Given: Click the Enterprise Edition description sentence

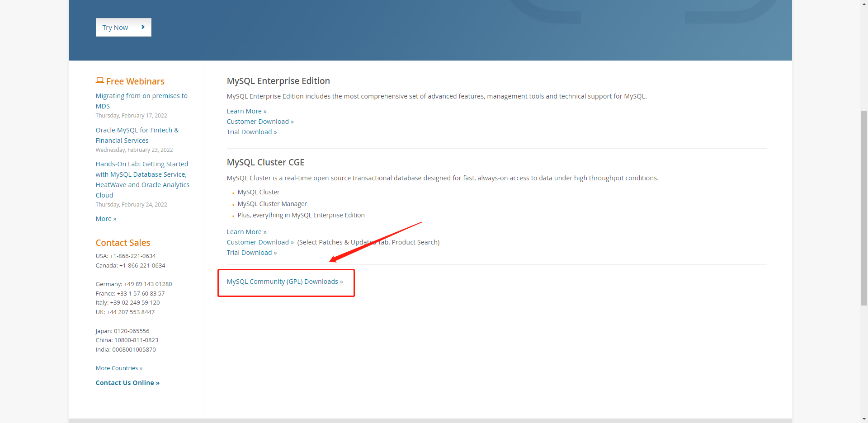Looking at the screenshot, I should (x=437, y=96).
